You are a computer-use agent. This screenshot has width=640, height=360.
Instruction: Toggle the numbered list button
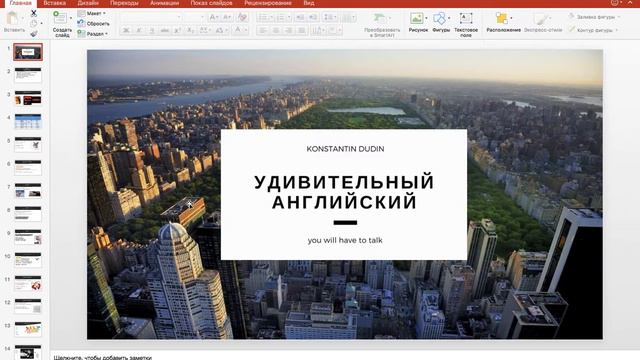coord(281,17)
